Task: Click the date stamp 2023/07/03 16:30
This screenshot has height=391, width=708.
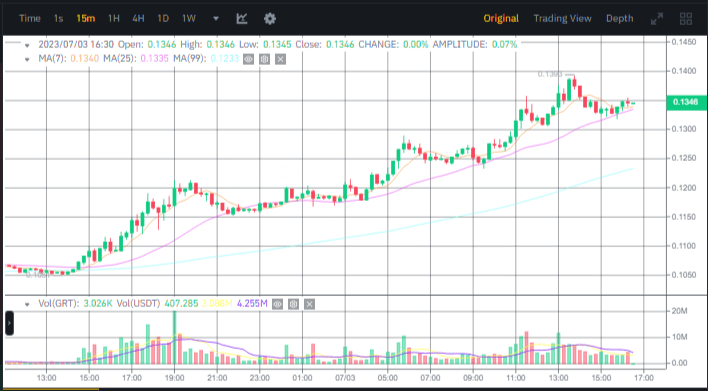Action: [76, 44]
